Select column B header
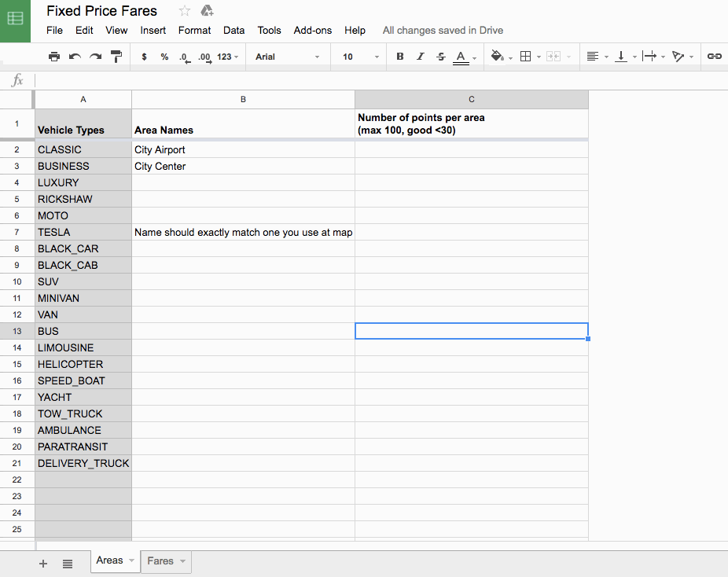Image resolution: width=728 pixels, height=577 pixels. pyautogui.click(x=243, y=99)
